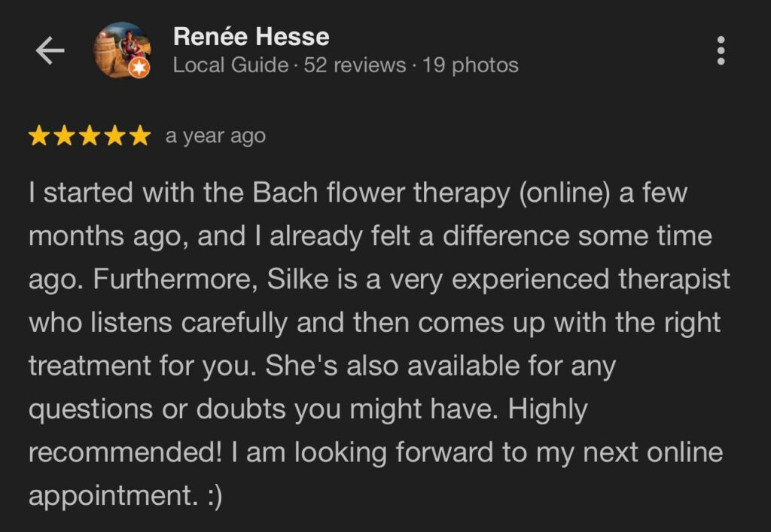Click the fifth yellow rating star
Screen dimensions: 771x532
pyautogui.click(x=139, y=136)
